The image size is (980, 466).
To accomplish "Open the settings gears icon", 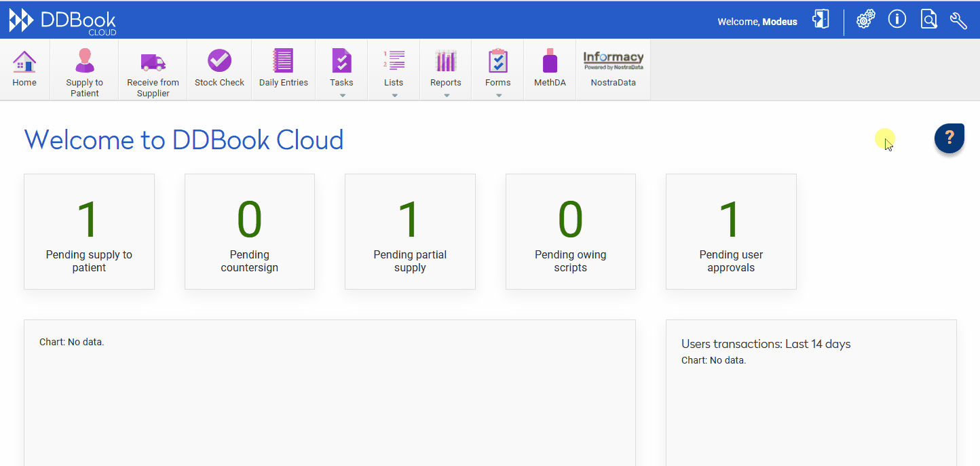I will (865, 19).
